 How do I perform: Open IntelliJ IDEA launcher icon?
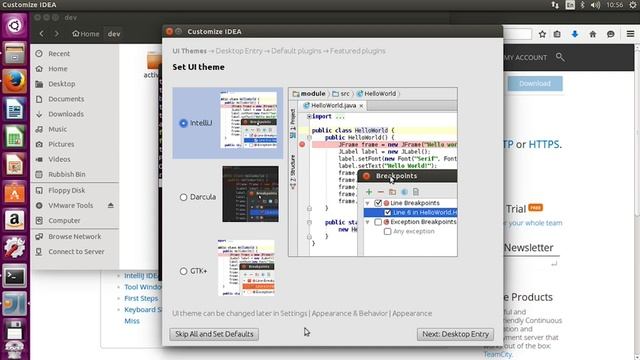14,304
